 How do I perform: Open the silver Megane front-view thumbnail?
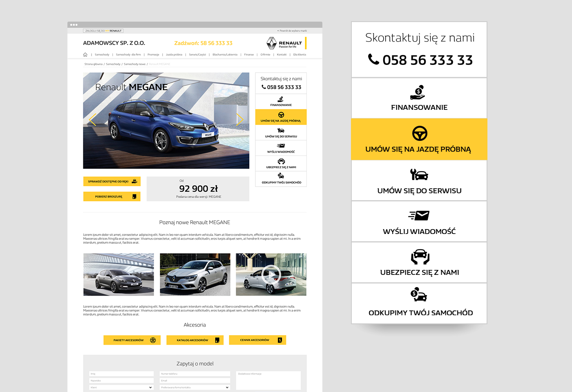click(x=195, y=274)
